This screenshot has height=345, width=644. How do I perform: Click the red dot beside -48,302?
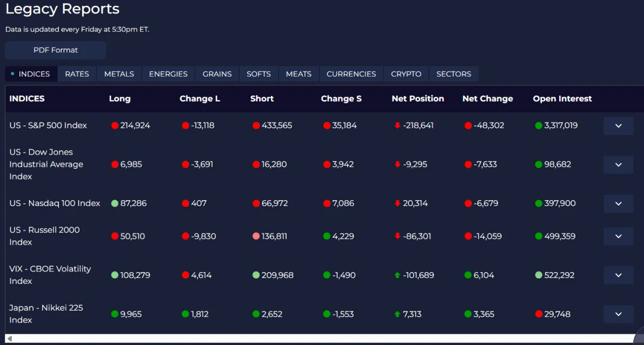[468, 126]
